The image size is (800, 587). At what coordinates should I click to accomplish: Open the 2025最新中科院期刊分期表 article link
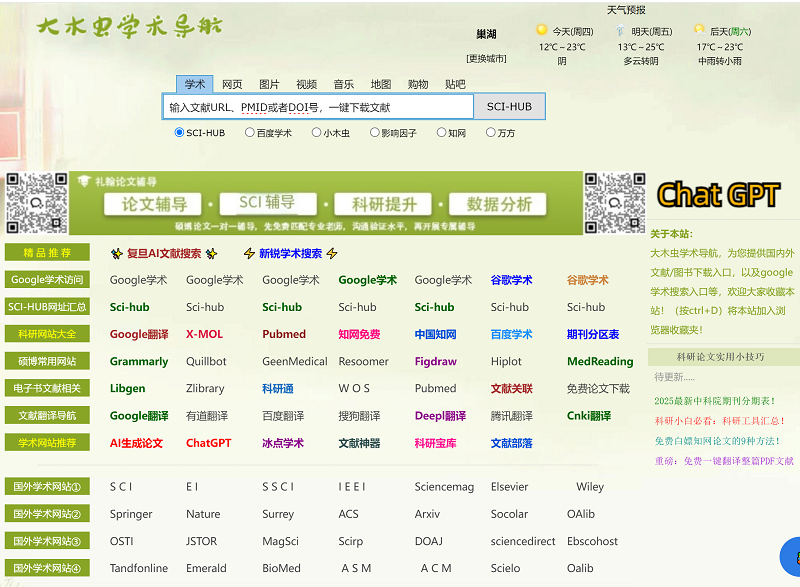(714, 401)
